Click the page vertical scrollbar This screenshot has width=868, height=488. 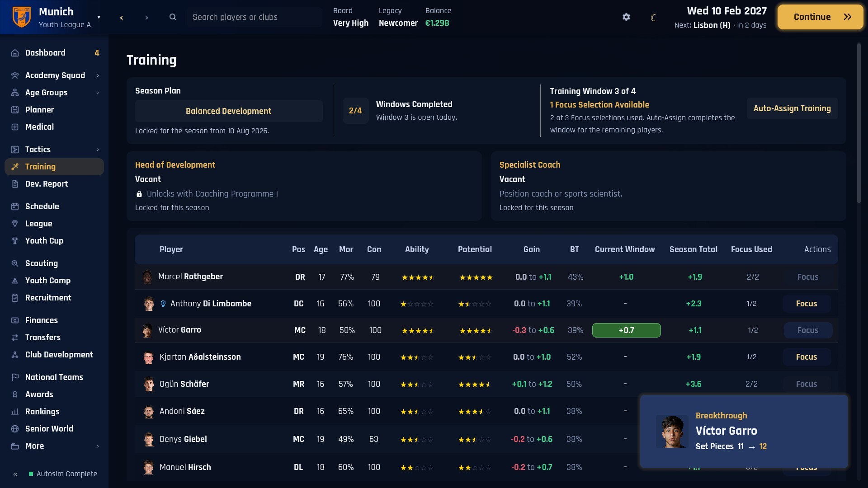click(x=859, y=123)
